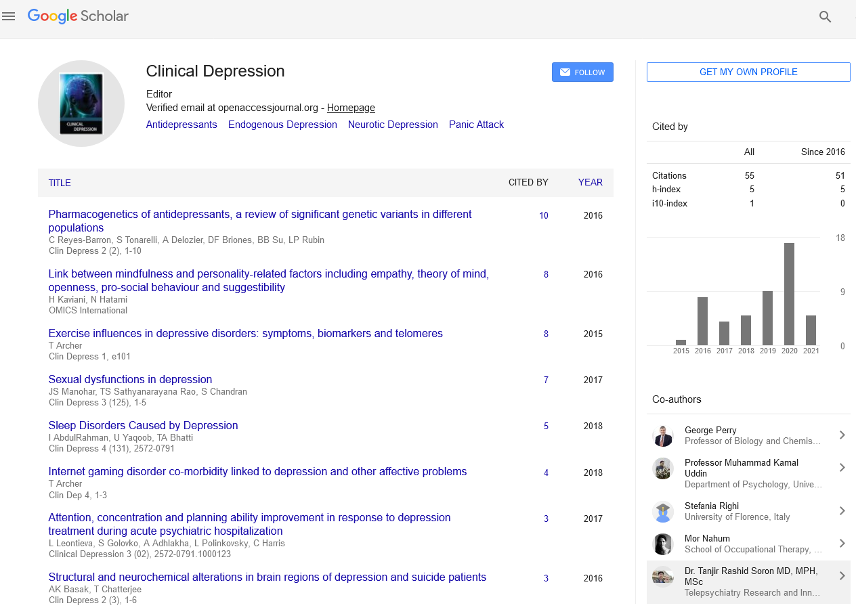Click George Perry's avatar photo
Image resolution: width=856 pixels, height=616 pixels.
pyautogui.click(x=662, y=435)
